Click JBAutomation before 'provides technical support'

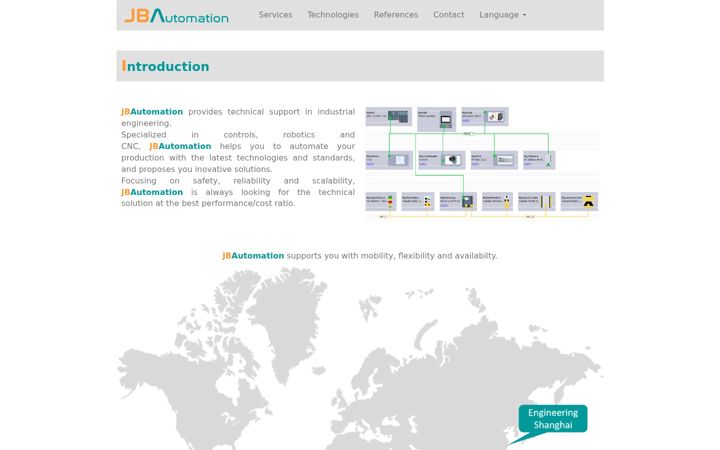152,112
